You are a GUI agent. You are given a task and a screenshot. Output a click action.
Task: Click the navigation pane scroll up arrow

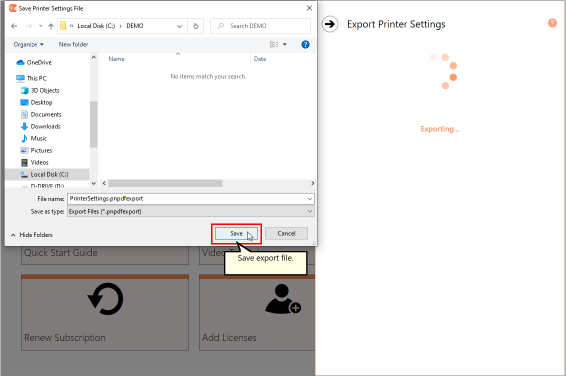(93, 57)
